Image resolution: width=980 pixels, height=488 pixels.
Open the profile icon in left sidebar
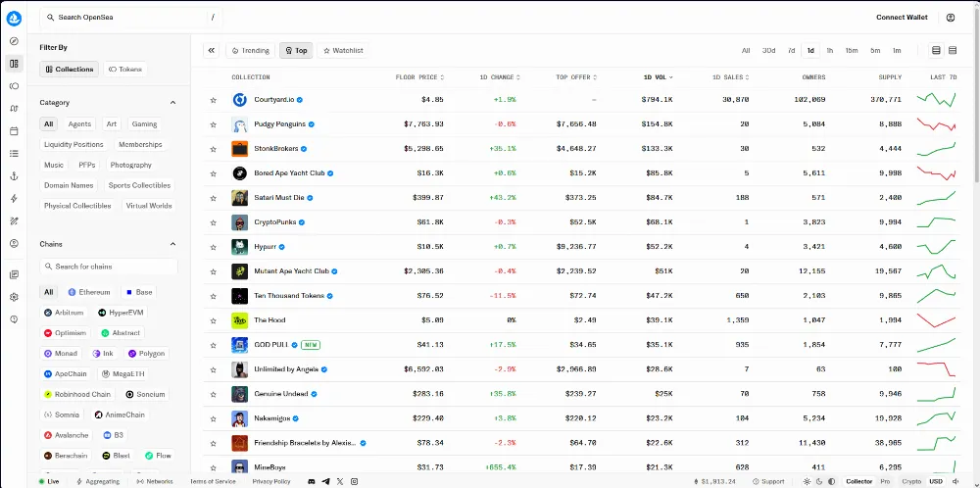click(x=14, y=244)
